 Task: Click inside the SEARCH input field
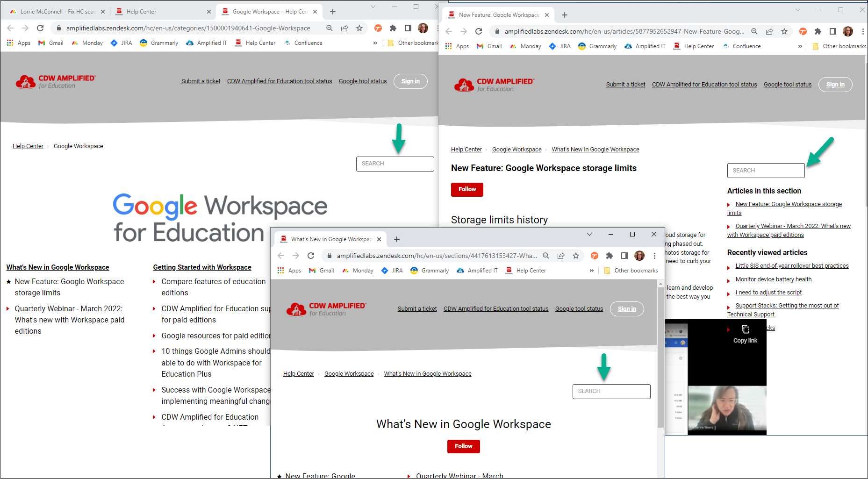pos(611,391)
